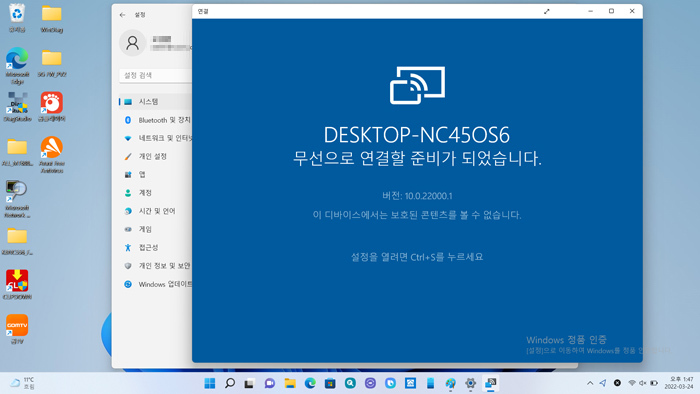Open the taskbar Search magnifier
This screenshot has width=700, height=394.
(229, 383)
